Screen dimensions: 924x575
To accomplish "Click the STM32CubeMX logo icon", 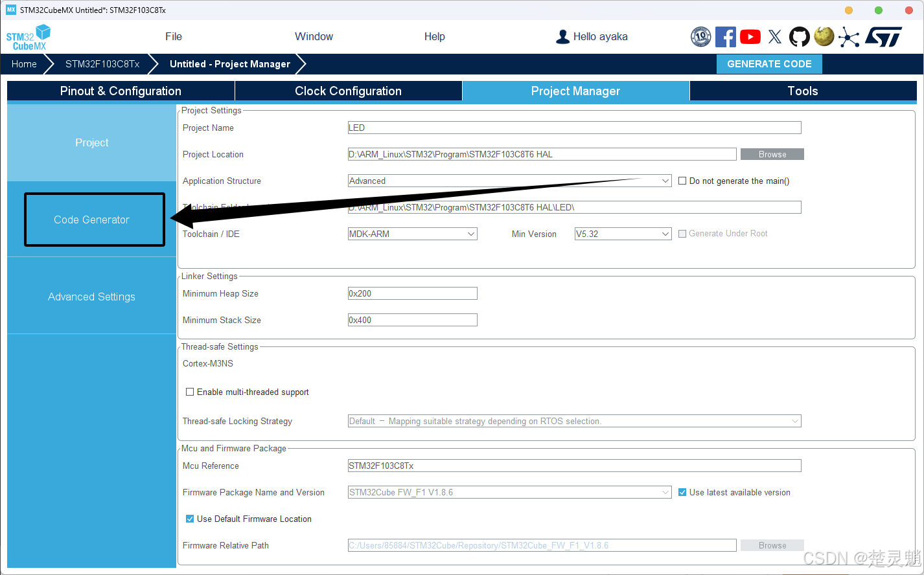I will [29, 37].
